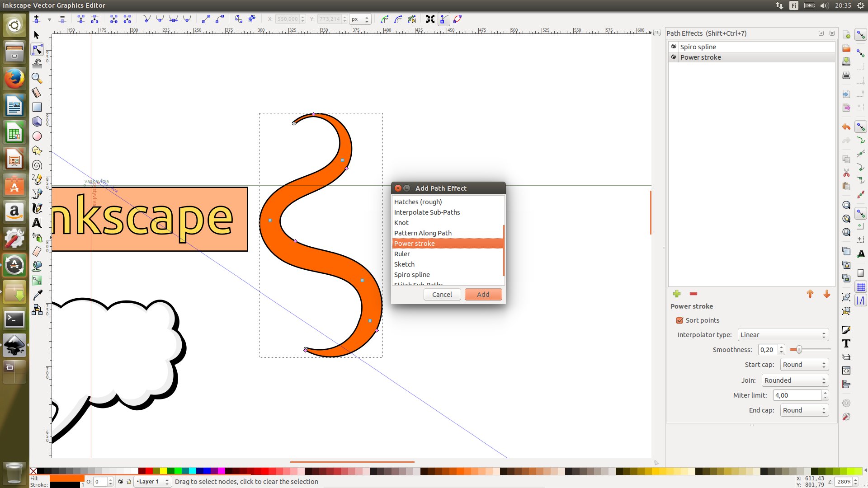Open Layer 1 selector dropdown

[x=152, y=482]
